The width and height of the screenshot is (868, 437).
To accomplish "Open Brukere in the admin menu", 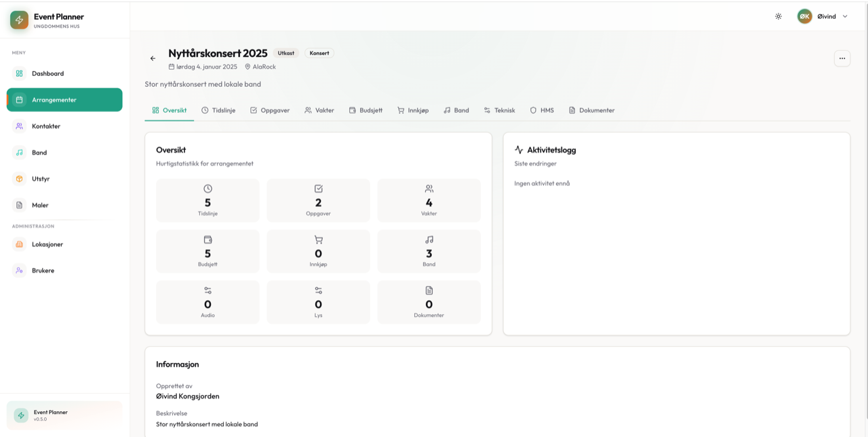I will click(43, 270).
